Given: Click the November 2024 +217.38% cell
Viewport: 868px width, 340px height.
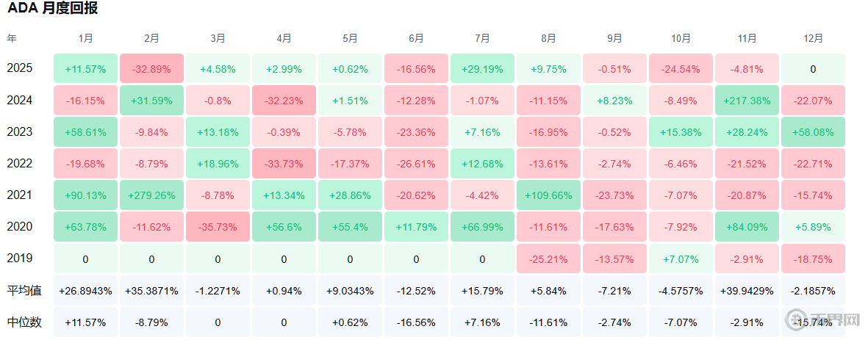Looking at the screenshot, I should tap(747, 101).
